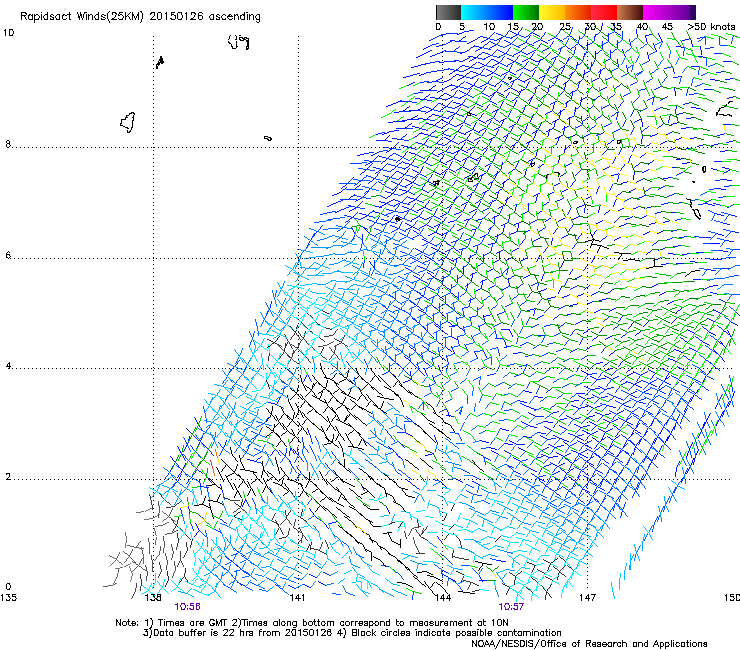Select the magenta 40-45 knots legend segment
The image size is (740, 650).
coord(656,12)
